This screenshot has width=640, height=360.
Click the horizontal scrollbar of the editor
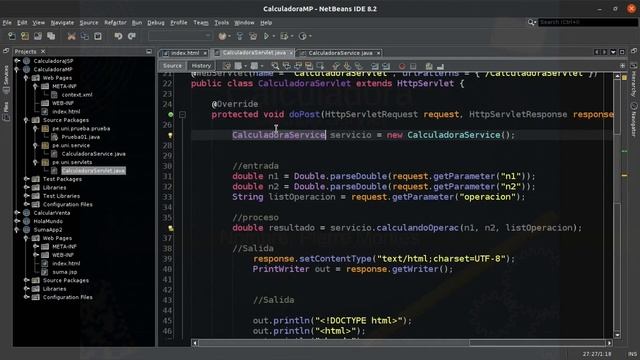click(x=402, y=343)
